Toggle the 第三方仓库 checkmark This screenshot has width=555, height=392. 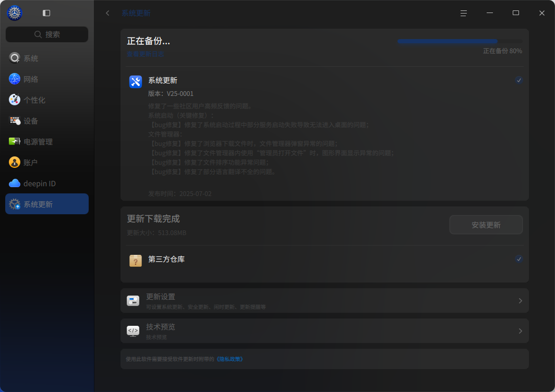point(519,259)
